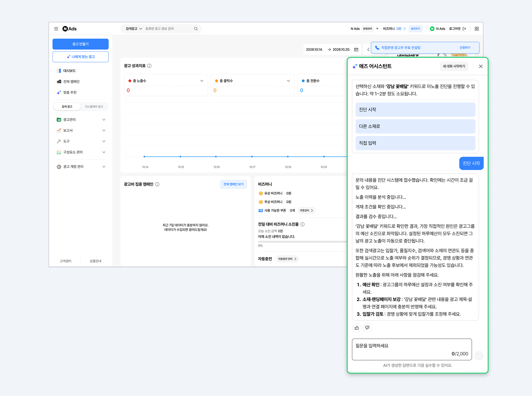Switch to the 검색 광고 tab
Screen dimensions: 532x396
67,106
